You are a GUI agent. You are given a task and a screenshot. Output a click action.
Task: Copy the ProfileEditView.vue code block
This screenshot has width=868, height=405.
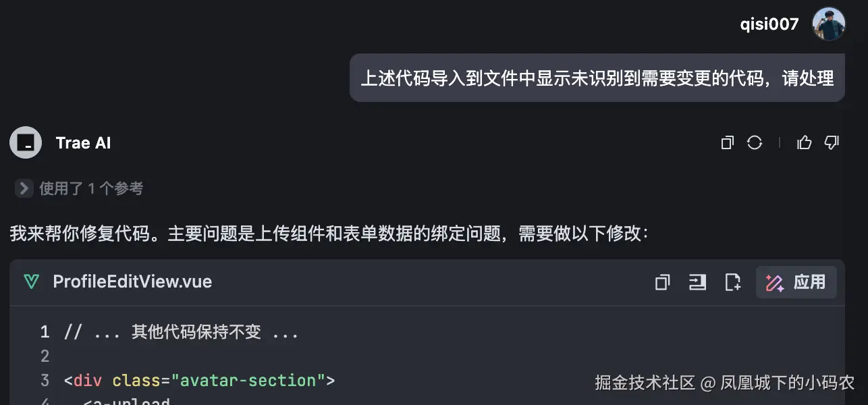point(662,282)
